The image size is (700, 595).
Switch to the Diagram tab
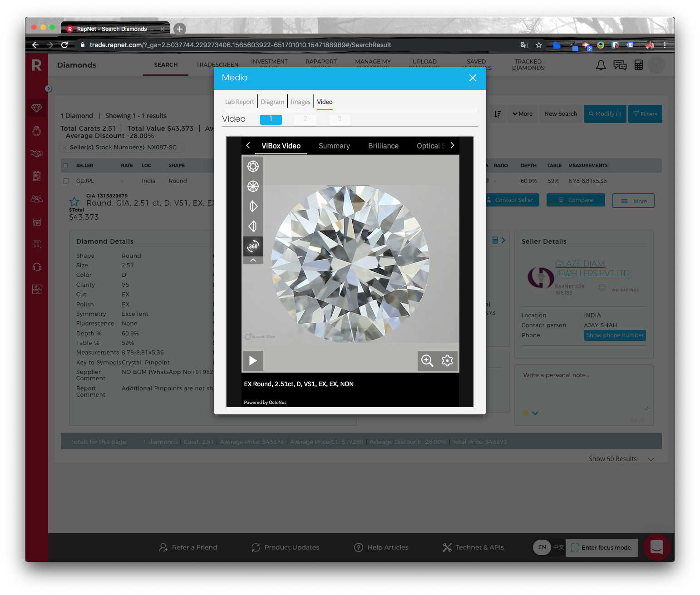[272, 102]
